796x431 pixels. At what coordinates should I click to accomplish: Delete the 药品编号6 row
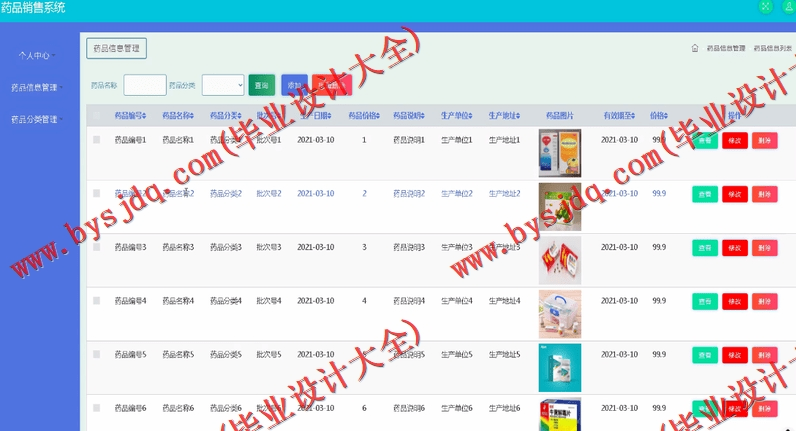[765, 409]
